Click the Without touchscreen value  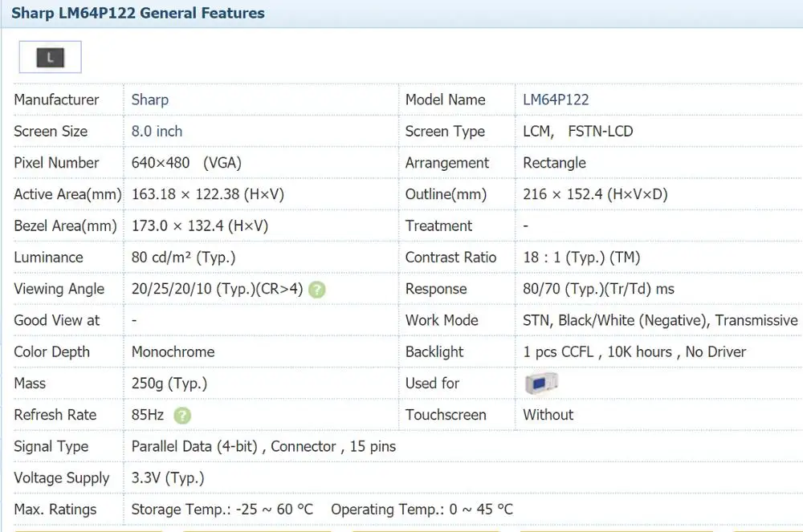548,415
